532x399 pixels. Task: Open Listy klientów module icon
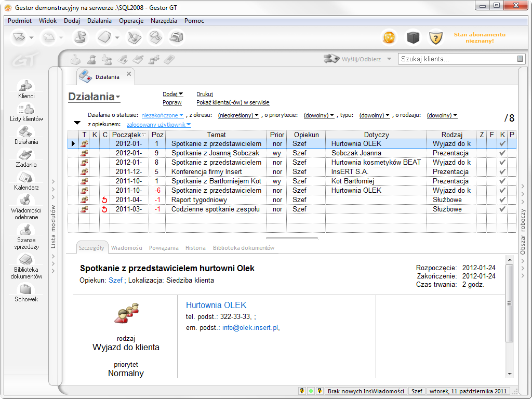(x=26, y=109)
